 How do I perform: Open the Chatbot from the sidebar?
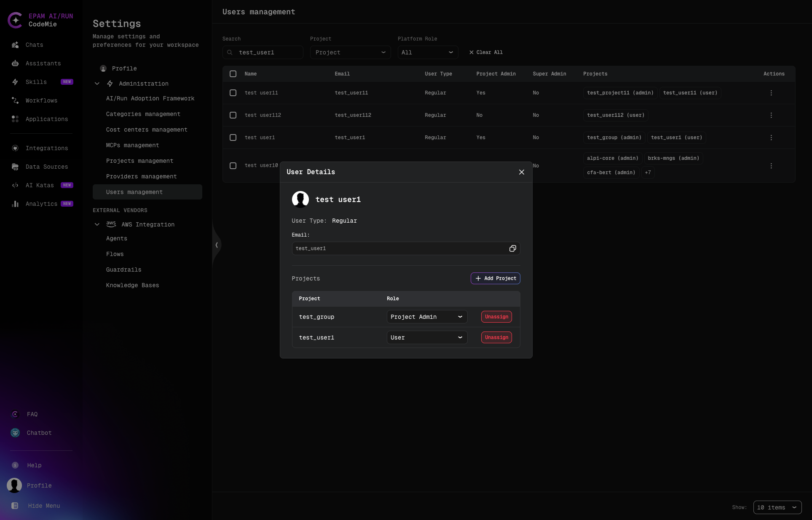click(39, 433)
